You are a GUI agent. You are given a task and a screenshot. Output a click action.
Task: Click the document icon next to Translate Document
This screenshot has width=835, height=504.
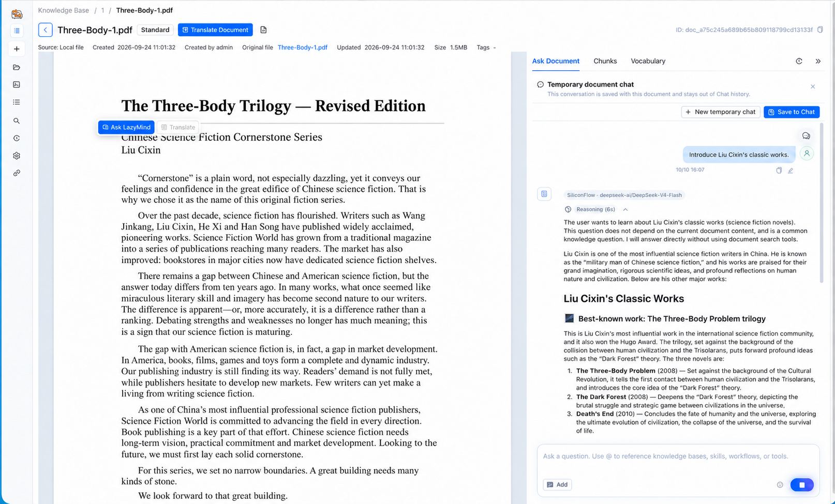point(263,30)
